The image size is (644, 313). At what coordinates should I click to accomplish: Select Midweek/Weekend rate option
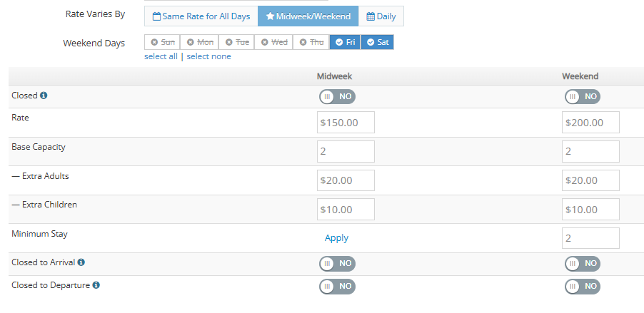point(308,16)
